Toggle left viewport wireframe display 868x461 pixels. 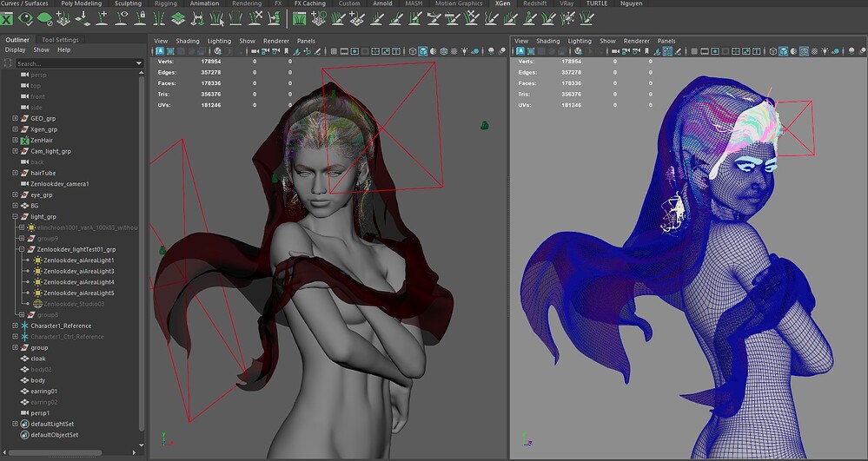pos(413,51)
